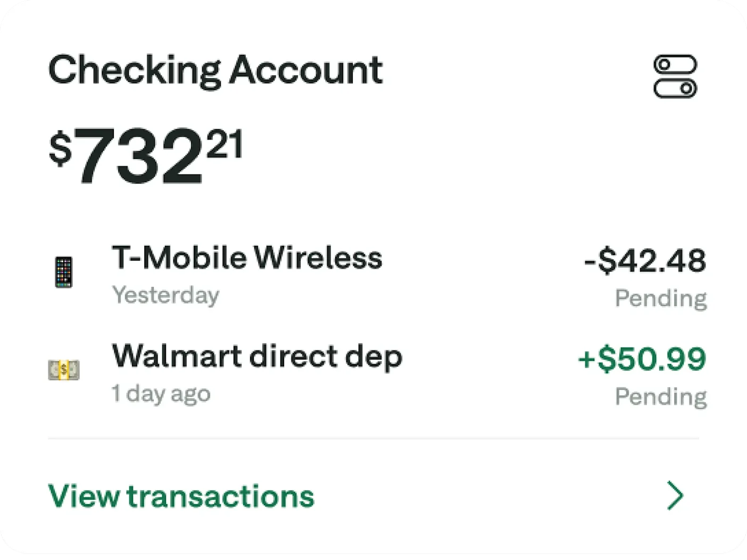
Task: Open View transactions
Action: coord(181,496)
